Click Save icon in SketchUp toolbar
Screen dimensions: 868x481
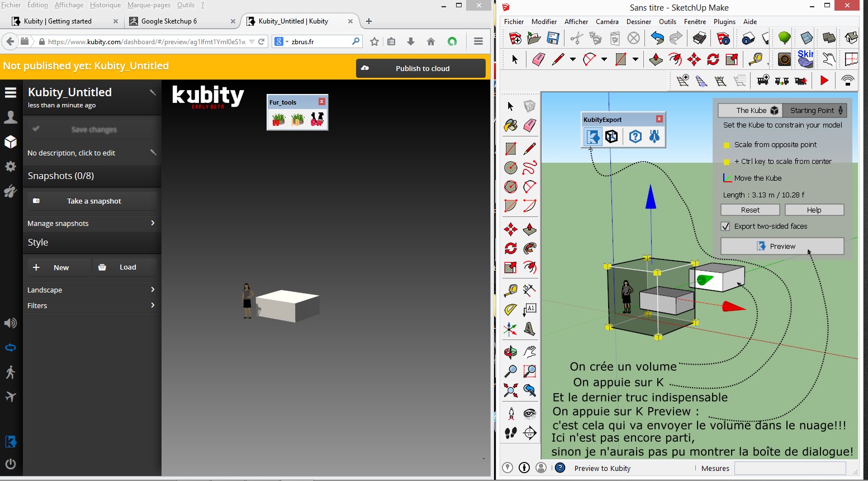pos(553,38)
